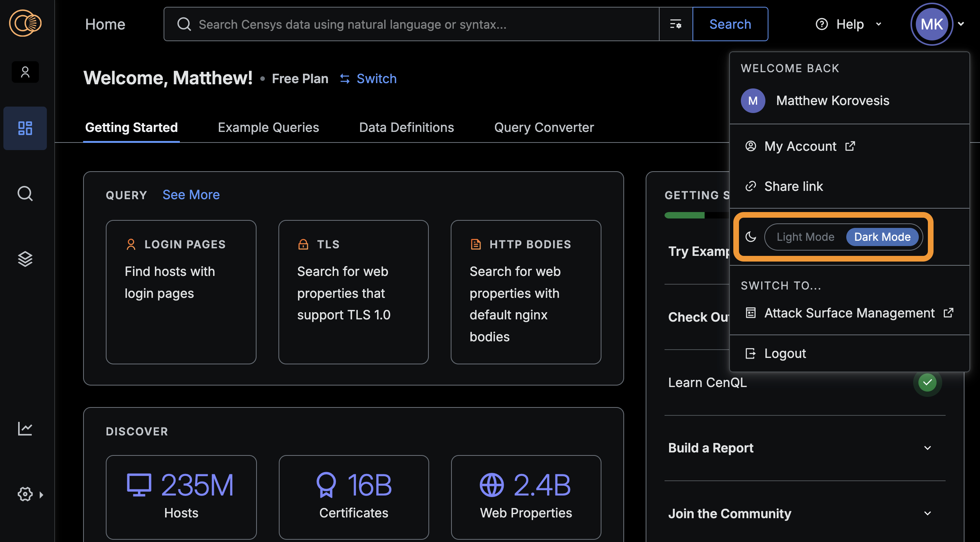
Task: Choose Logout from the account menu
Action: pos(784,354)
